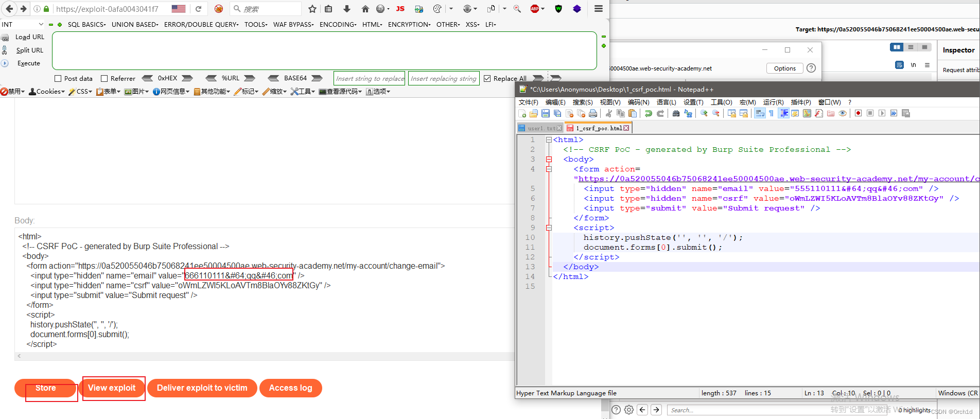This screenshot has height=419, width=980.
Task: Click Notepad++ New file icon
Action: (x=522, y=113)
